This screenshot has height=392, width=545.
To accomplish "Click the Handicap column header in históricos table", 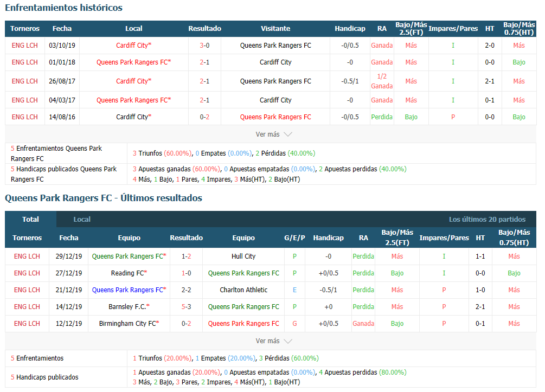I will [x=350, y=29].
